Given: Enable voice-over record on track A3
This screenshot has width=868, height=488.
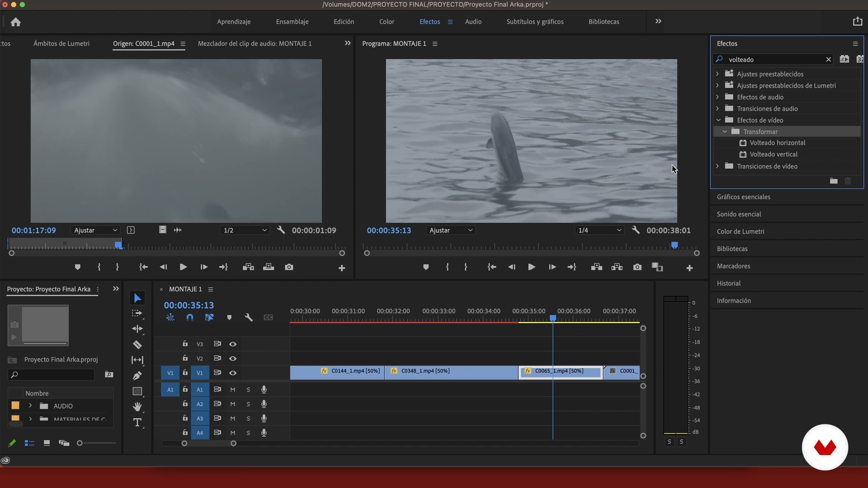Looking at the screenshot, I should [264, 418].
